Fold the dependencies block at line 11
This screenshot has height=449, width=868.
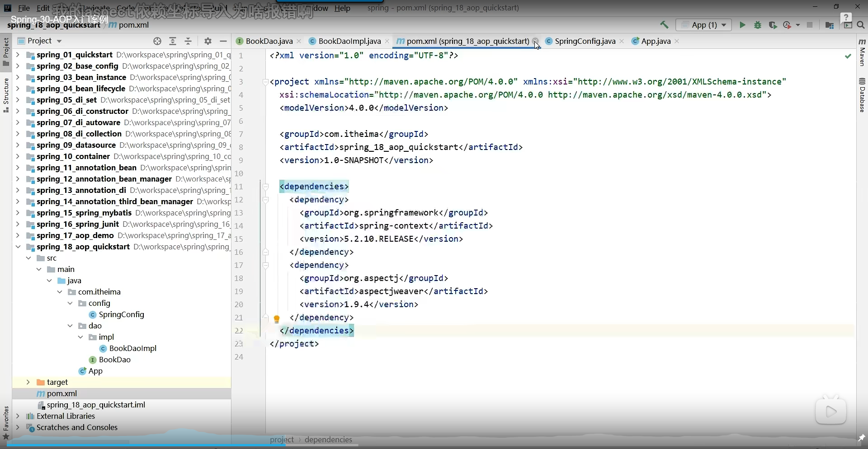266,187
